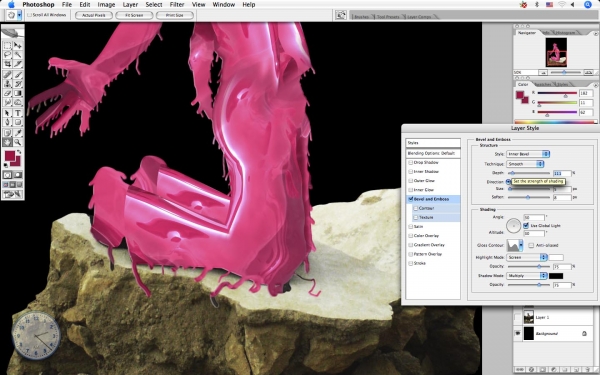Uncheck Bevel and Emboss style

pos(411,199)
